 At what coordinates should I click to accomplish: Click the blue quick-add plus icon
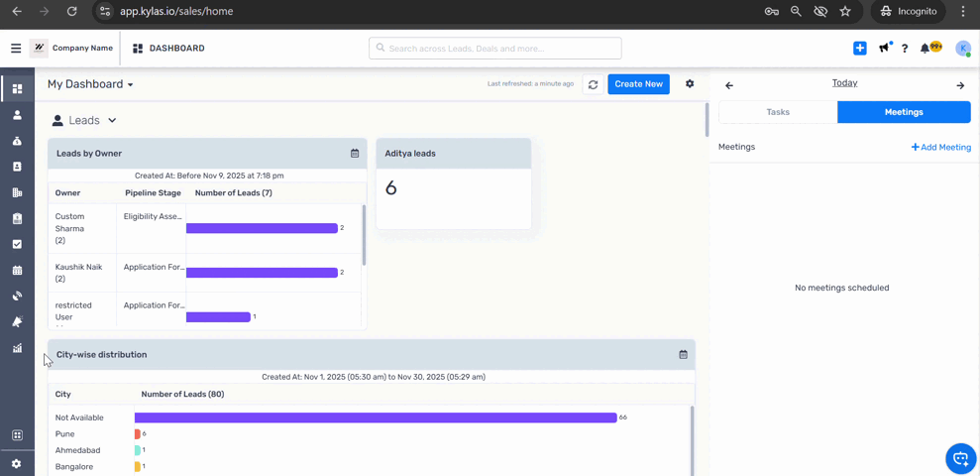click(x=859, y=48)
